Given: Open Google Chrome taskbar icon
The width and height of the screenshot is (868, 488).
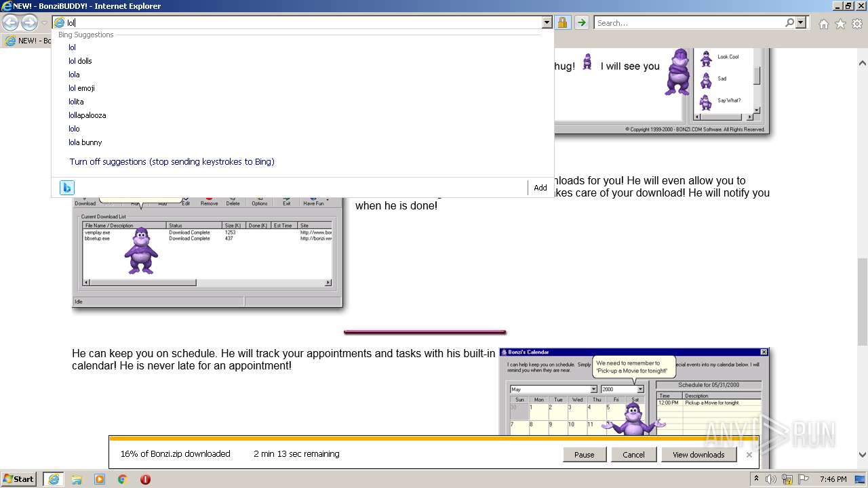Looking at the screenshot, I should click(123, 479).
